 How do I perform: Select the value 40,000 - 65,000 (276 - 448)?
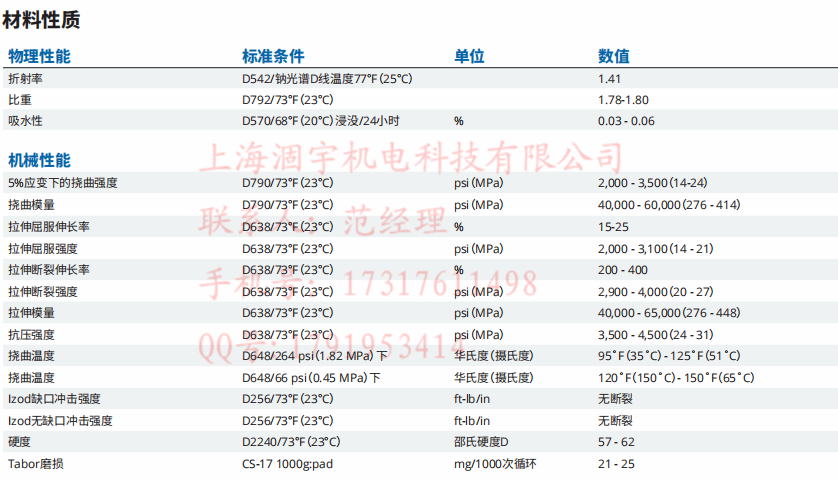(x=669, y=313)
